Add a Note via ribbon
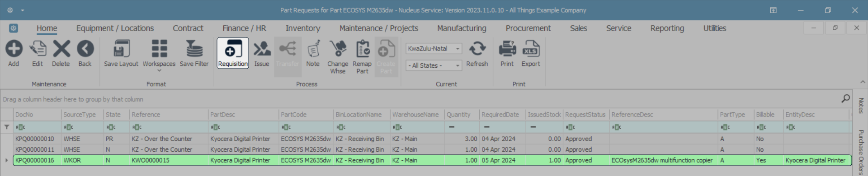Viewport: 868px width, 176px height. point(313,54)
